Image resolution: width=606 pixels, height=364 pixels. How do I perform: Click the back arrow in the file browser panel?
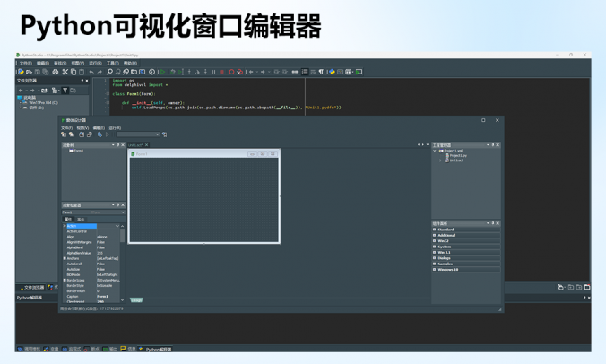(21, 91)
